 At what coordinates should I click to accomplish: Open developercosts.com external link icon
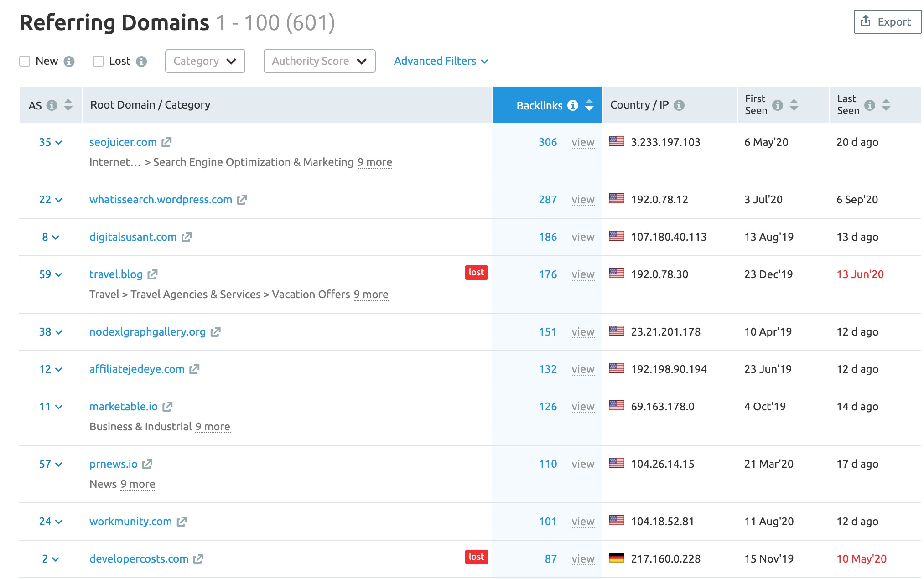(x=198, y=559)
